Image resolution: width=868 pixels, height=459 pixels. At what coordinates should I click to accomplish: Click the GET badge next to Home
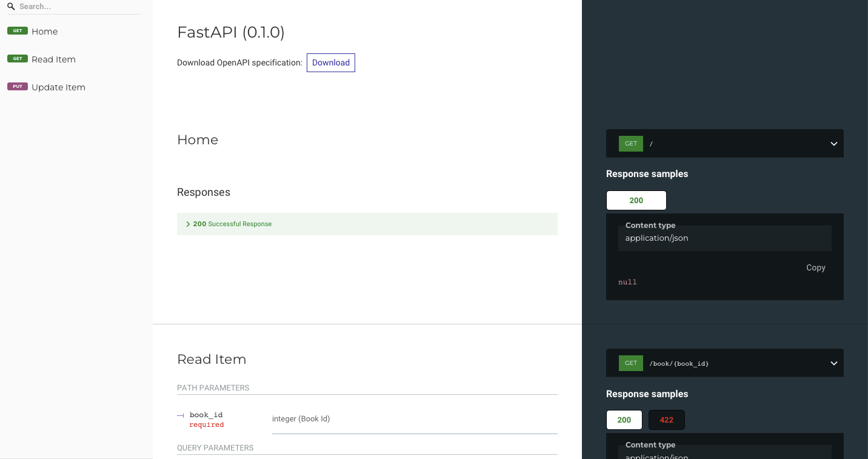click(x=18, y=31)
